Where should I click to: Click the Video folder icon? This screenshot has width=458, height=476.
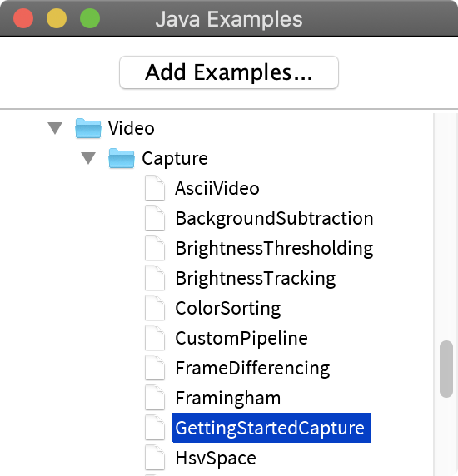(88, 128)
